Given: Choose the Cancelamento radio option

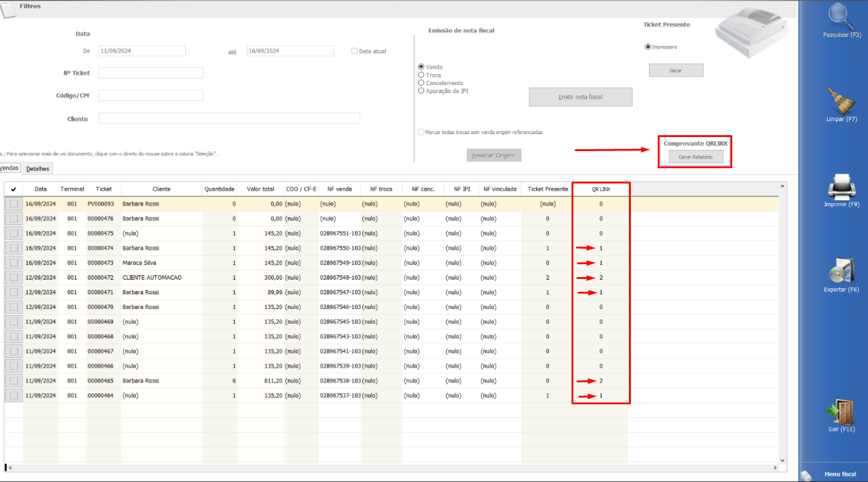Looking at the screenshot, I should tap(421, 83).
